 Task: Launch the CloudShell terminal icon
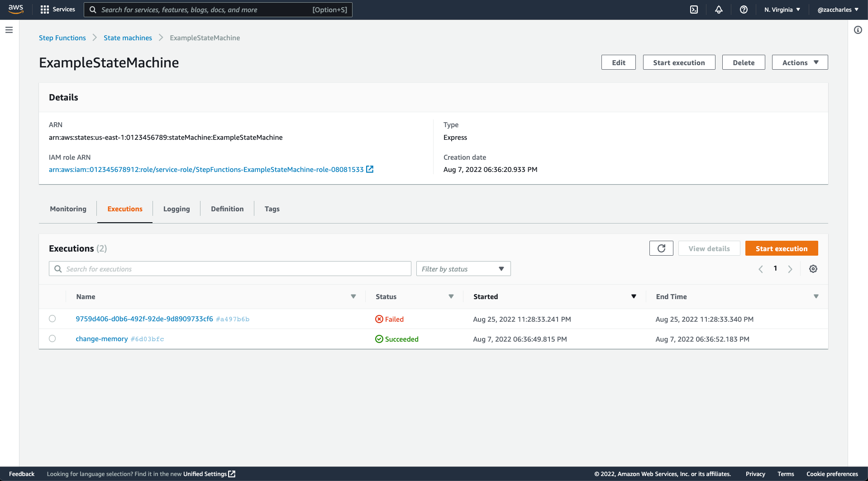coord(694,10)
